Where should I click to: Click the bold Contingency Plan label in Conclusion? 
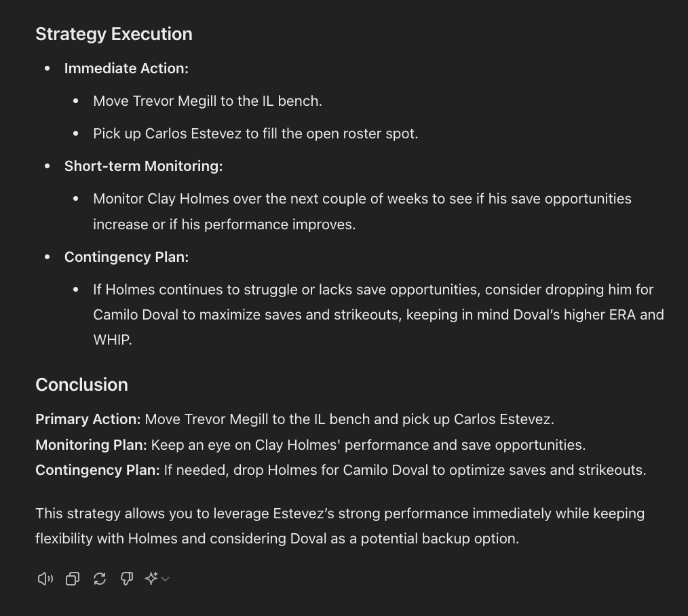click(x=98, y=470)
